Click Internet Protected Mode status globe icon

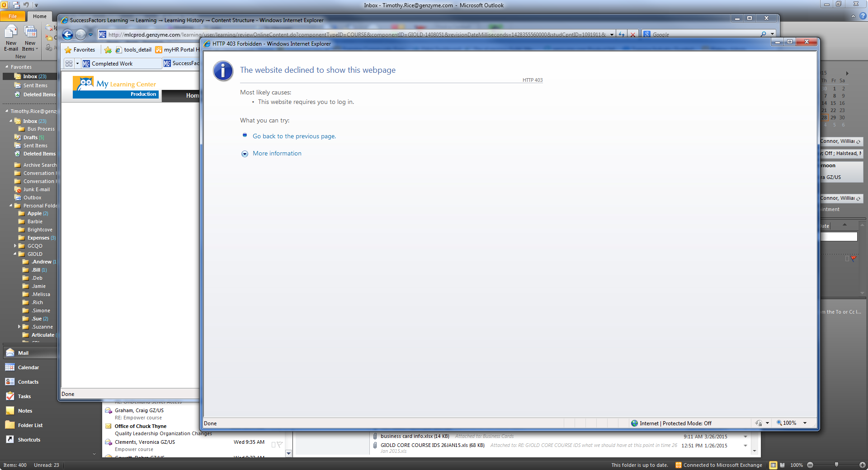click(635, 423)
